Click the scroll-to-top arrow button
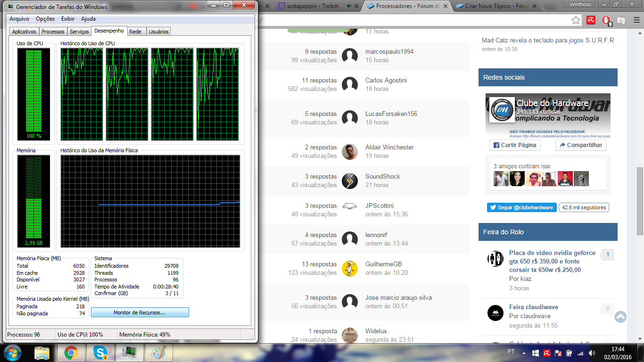Image resolution: width=644 pixels, height=362 pixels. click(x=620, y=317)
